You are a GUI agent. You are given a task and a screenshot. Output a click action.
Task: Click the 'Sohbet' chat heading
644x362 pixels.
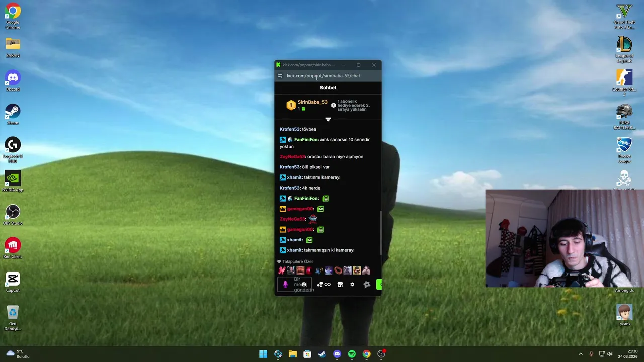click(x=328, y=88)
